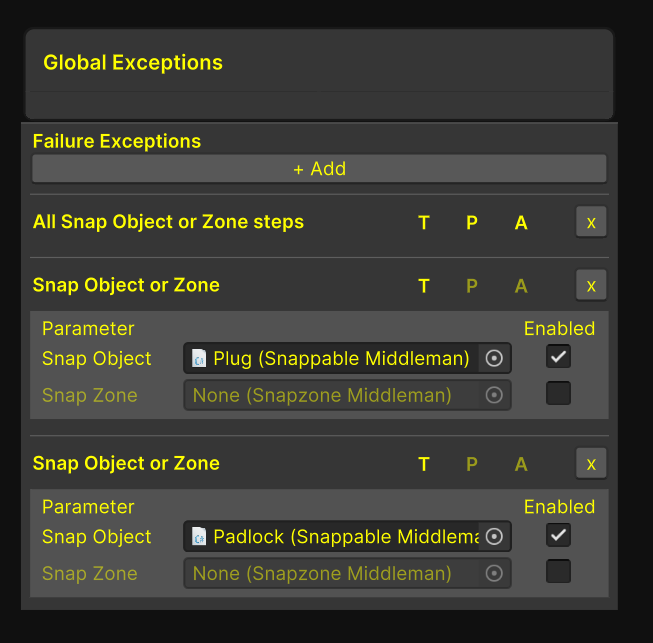Toggle P mode on the Plug exception

tap(472, 286)
